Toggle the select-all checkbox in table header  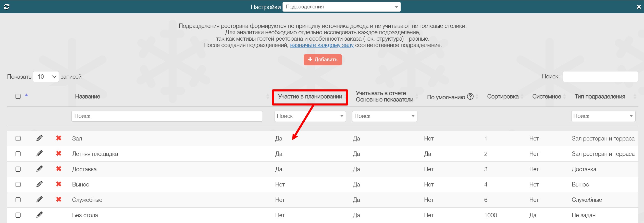[x=18, y=96]
